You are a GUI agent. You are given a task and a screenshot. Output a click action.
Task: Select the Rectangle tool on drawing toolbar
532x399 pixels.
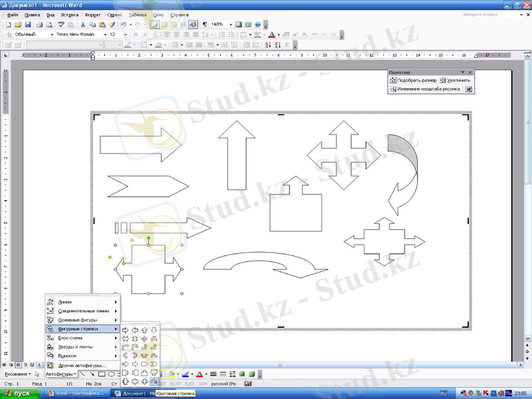102,374
